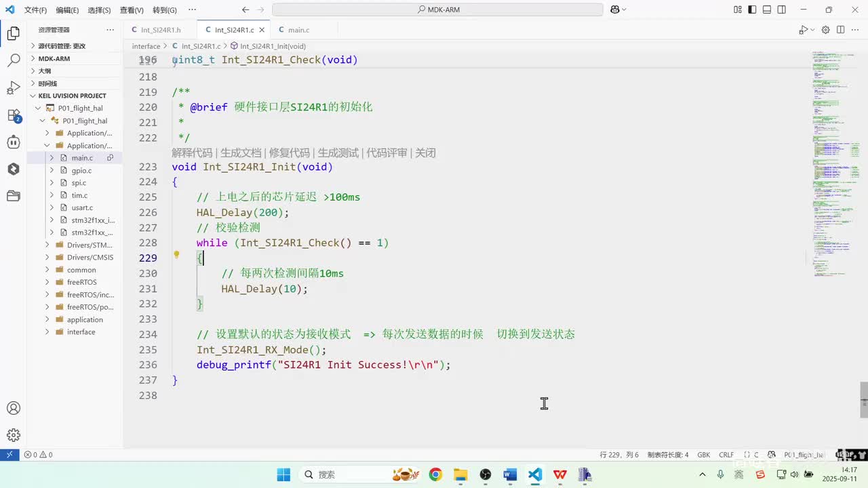This screenshot has width=868, height=488.
Task: Select spi.c in the project tree
Action: click(75, 183)
